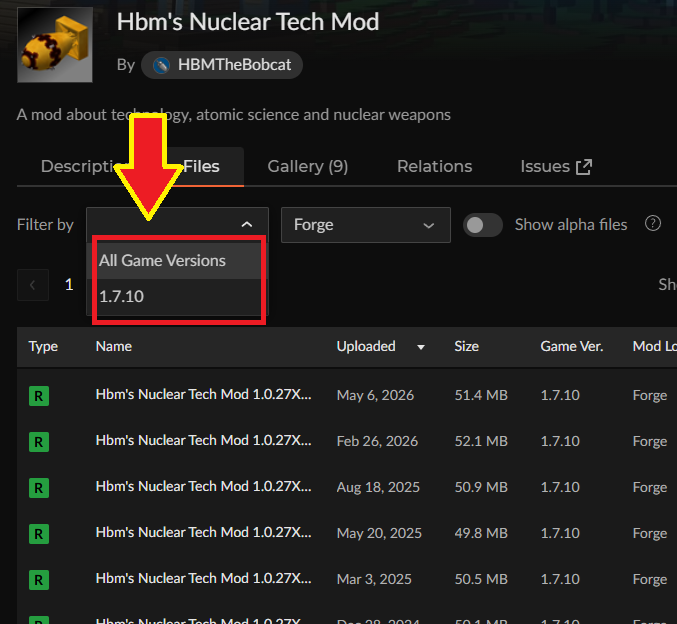The height and width of the screenshot is (624, 677).
Task: Choose 1.7.10 from the version list
Action: tap(179, 297)
